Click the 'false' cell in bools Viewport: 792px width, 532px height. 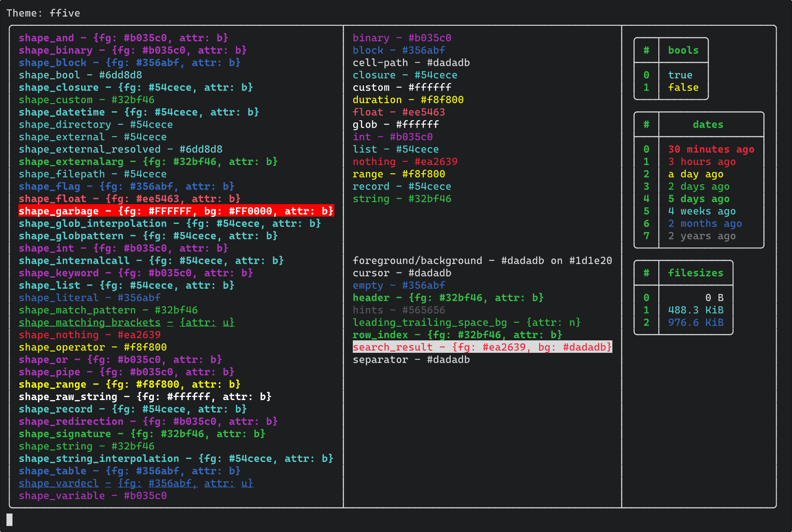point(683,87)
